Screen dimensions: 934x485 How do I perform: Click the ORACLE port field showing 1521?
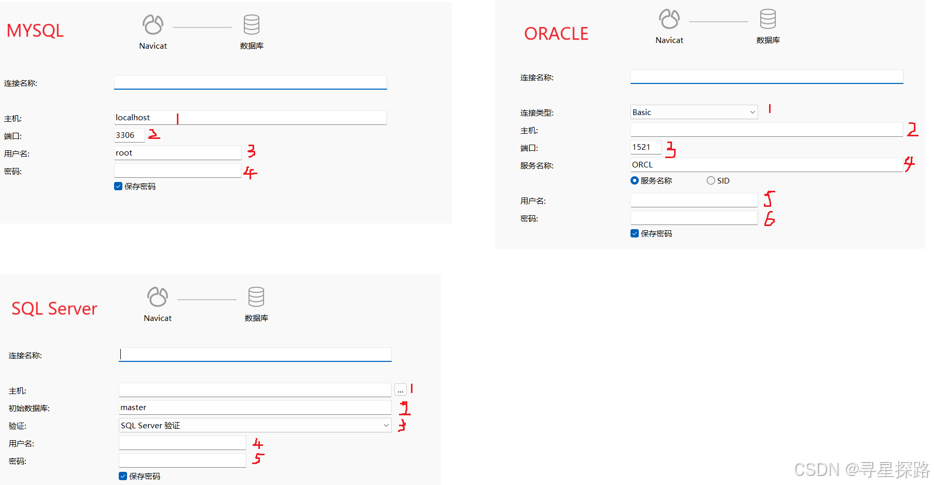pos(646,147)
